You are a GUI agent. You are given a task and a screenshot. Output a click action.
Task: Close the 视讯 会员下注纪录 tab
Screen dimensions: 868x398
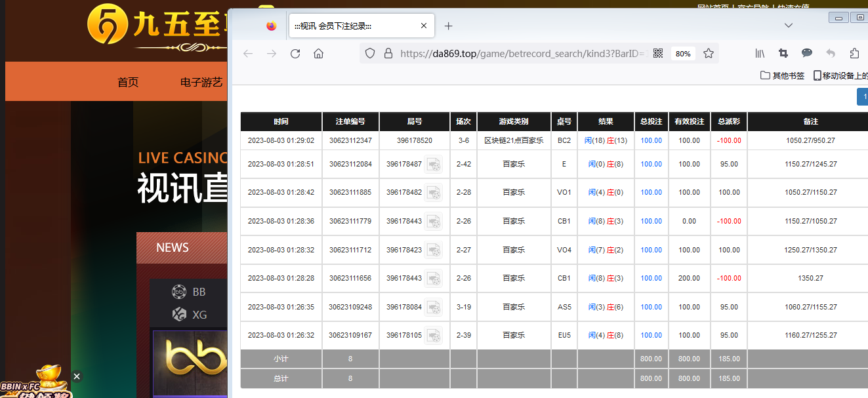[424, 26]
